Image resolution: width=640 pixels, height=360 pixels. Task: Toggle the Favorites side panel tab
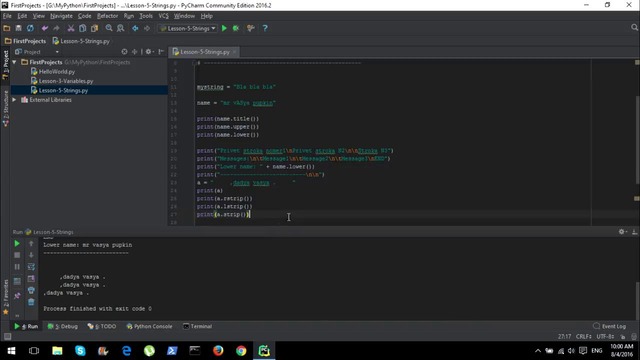6,297
